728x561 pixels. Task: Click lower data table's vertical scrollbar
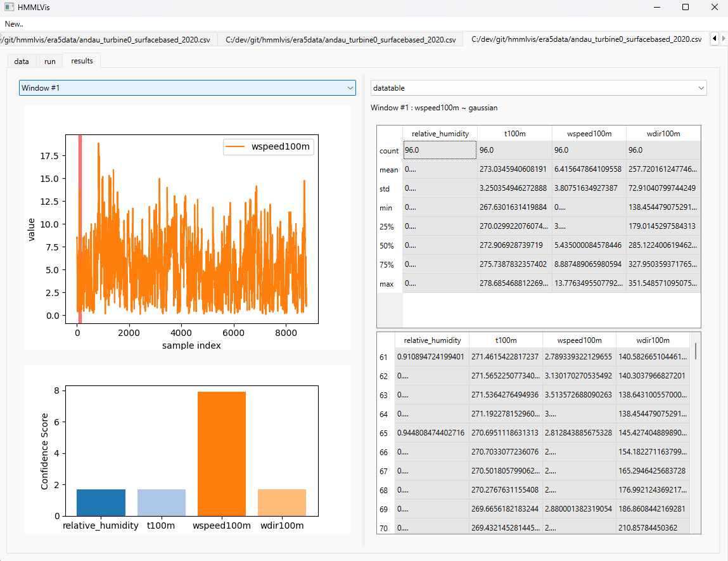tap(696, 351)
